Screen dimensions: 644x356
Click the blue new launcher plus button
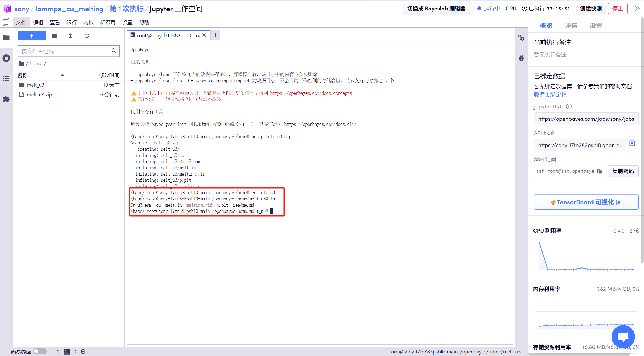pyautogui.click(x=32, y=36)
